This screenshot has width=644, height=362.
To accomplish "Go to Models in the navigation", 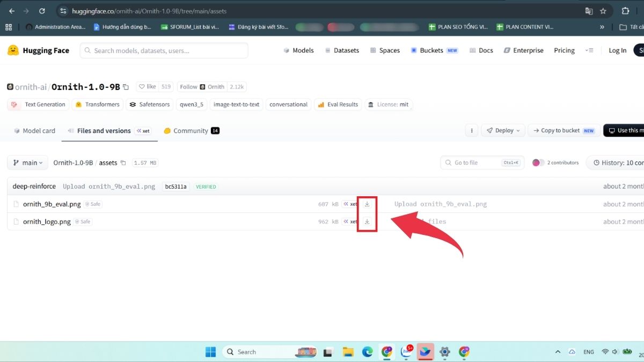I will [298, 50].
